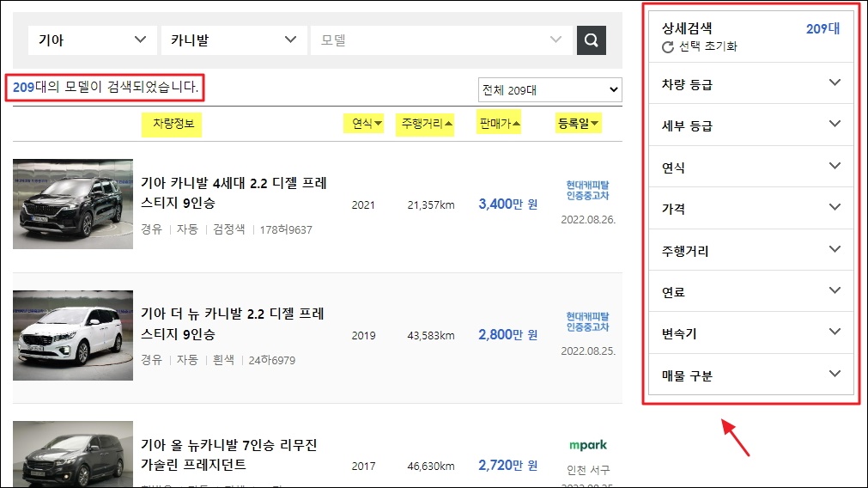Click the 46,630km mileage value

(x=431, y=467)
